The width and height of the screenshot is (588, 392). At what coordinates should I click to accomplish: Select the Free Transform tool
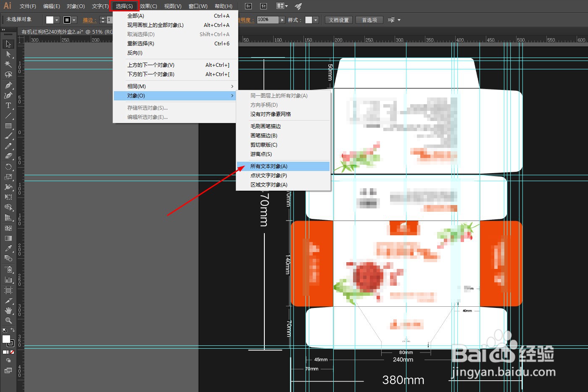(x=8, y=197)
